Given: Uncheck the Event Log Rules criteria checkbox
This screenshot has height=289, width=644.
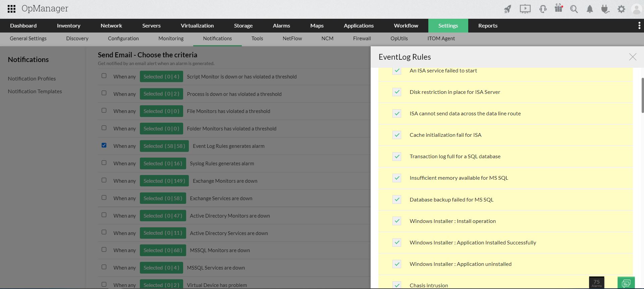Looking at the screenshot, I should pos(104,145).
